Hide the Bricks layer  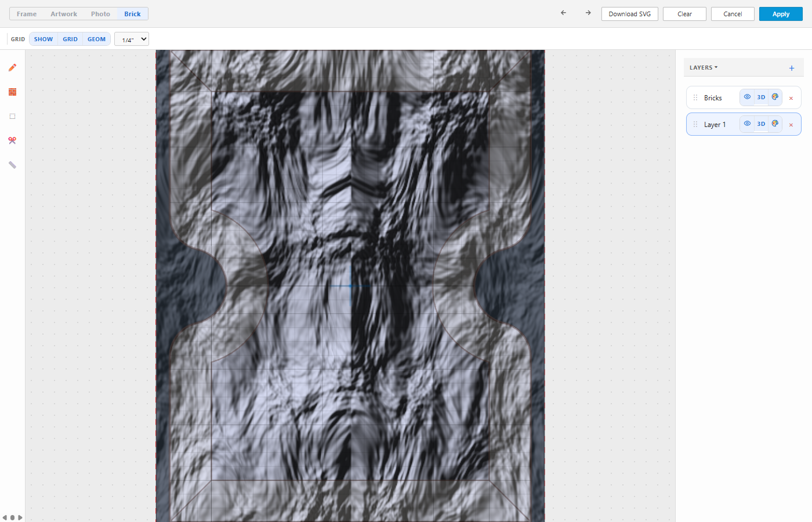pos(747,97)
